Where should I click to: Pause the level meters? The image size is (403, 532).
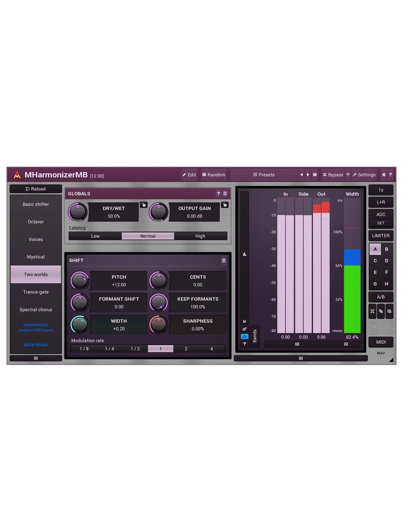click(x=245, y=321)
